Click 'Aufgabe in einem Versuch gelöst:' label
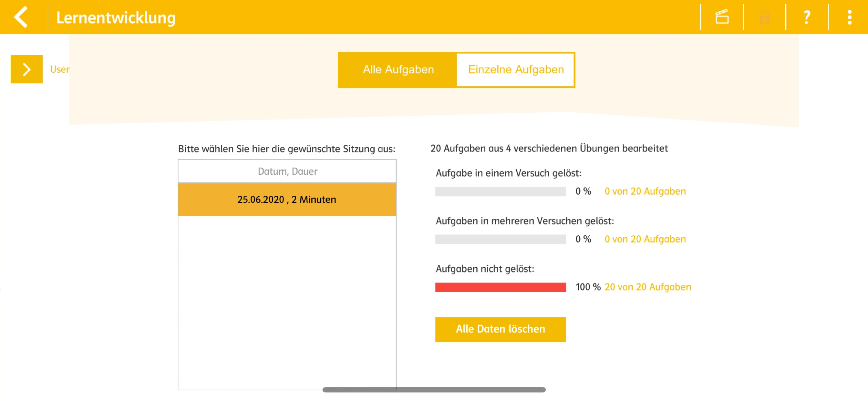The image size is (868, 401). (509, 173)
